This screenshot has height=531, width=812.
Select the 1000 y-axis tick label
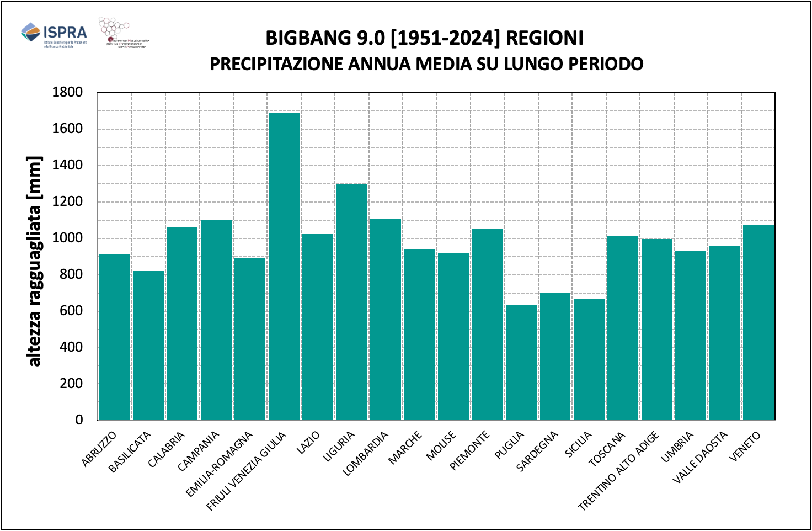pos(67,238)
